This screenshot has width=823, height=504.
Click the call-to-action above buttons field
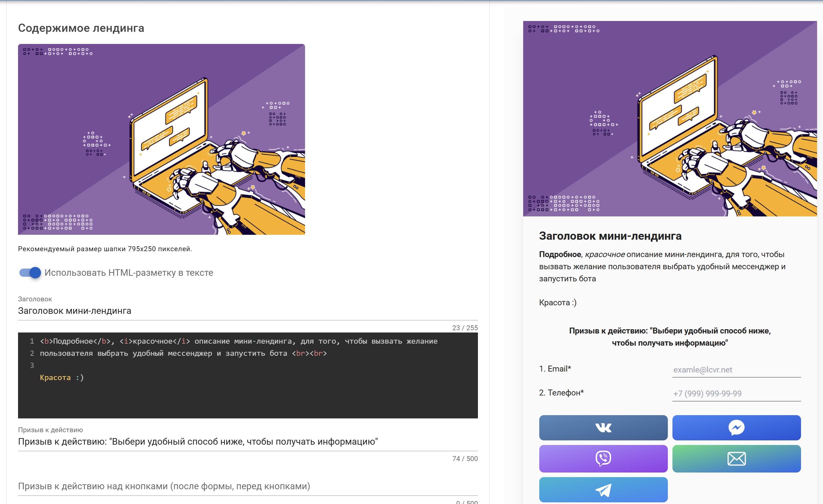pyautogui.click(x=247, y=486)
